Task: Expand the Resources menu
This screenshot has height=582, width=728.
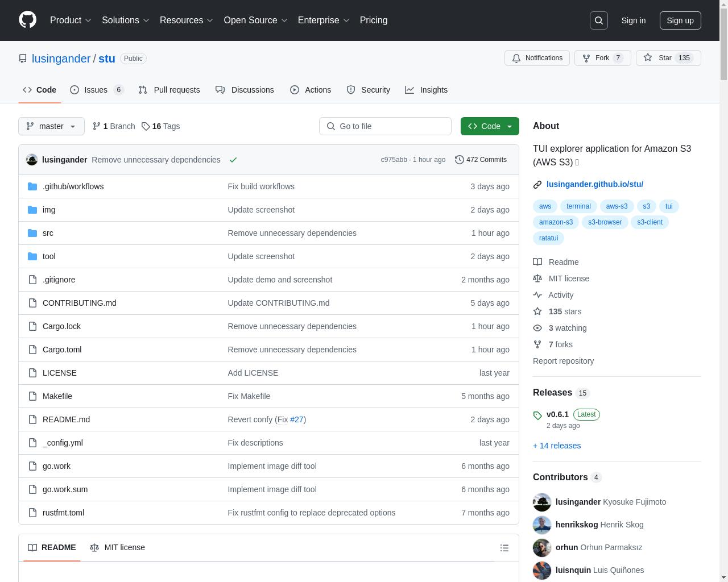Action: 187,20
